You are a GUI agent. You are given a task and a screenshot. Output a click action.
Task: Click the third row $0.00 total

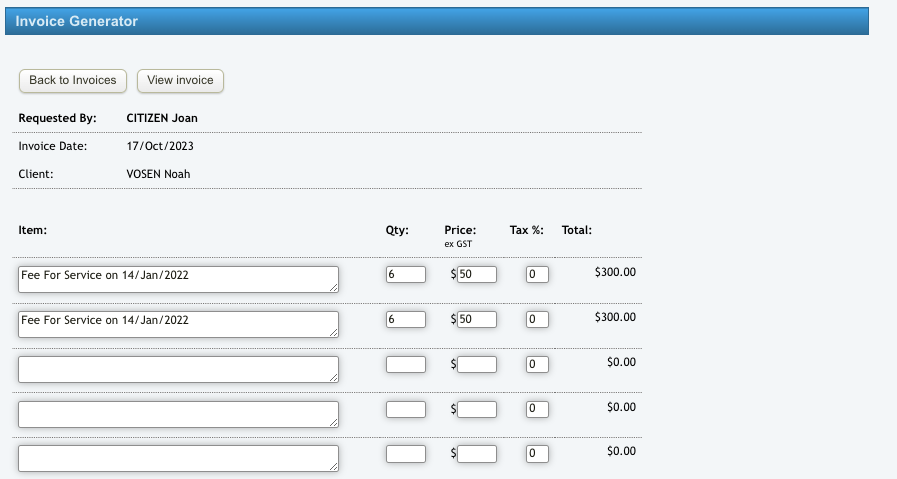[621, 362]
